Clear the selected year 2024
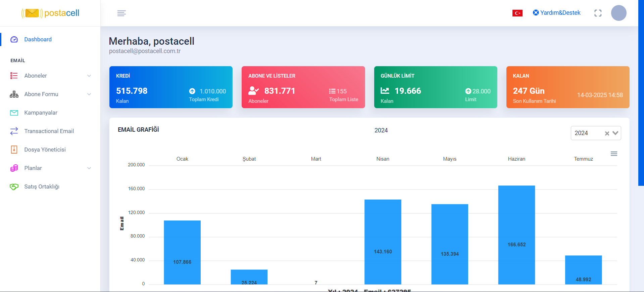This screenshot has height=292, width=644. tap(607, 133)
